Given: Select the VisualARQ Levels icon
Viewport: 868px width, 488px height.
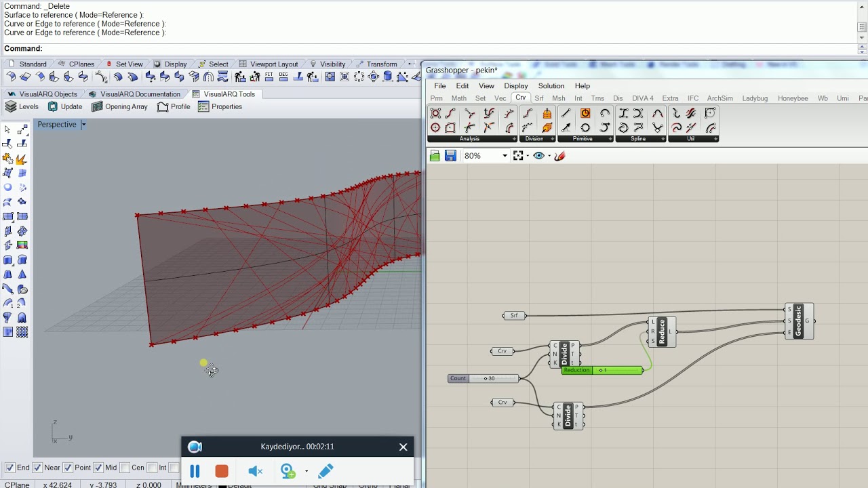Looking at the screenshot, I should (x=10, y=106).
